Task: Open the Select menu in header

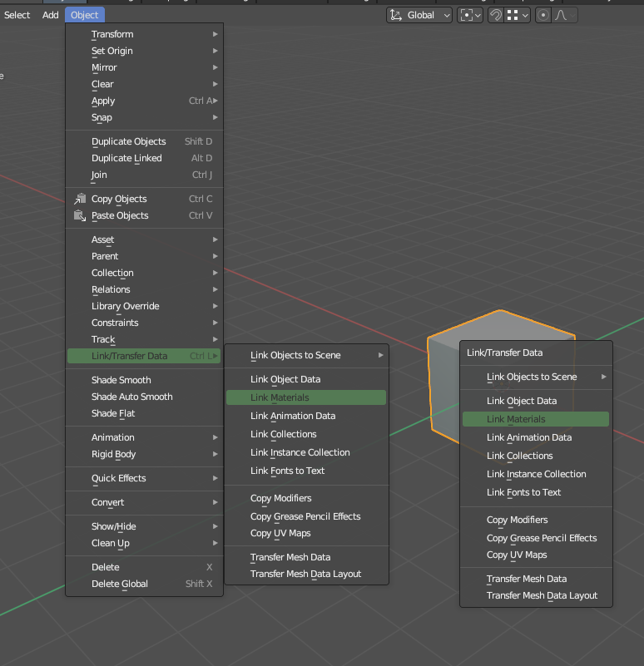Action: pos(17,15)
